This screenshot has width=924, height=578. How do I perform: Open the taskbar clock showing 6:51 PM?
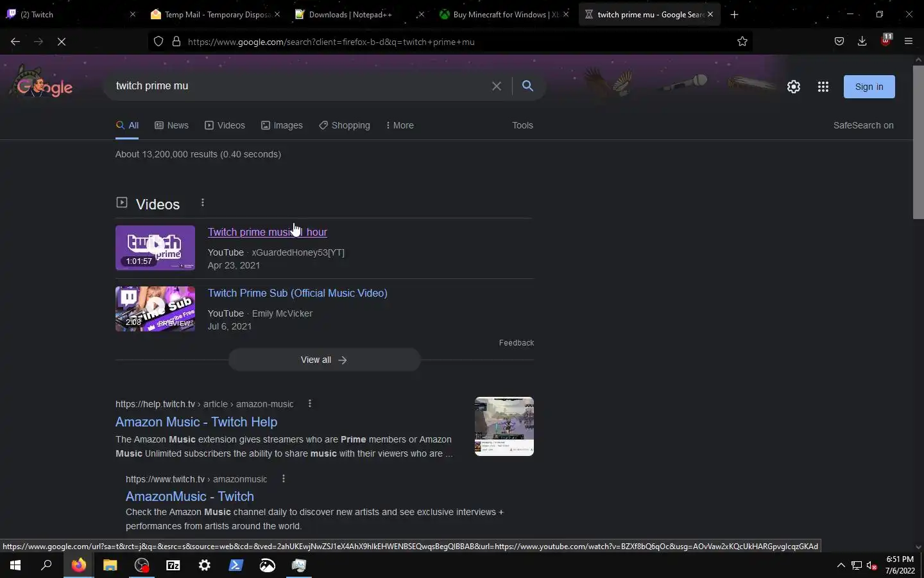click(900, 565)
